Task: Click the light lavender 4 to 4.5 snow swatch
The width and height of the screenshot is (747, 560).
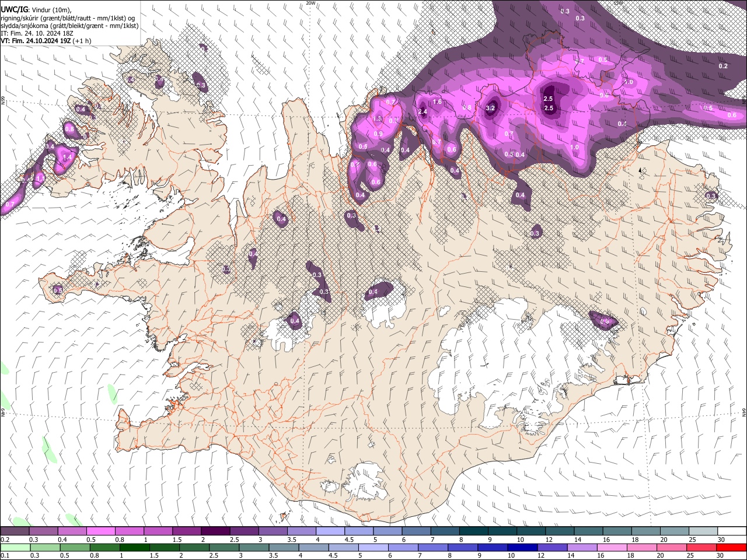Action: click(x=330, y=531)
